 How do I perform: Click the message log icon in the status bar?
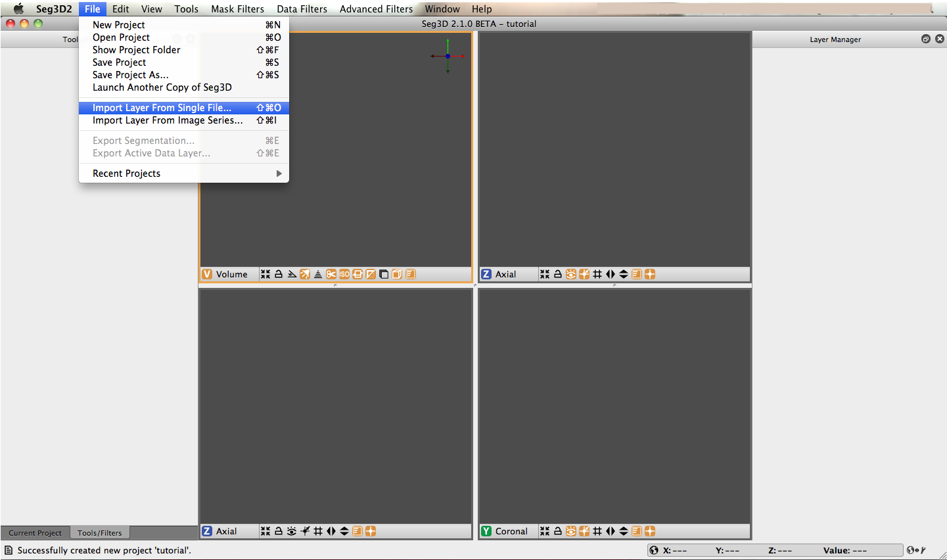(9, 550)
